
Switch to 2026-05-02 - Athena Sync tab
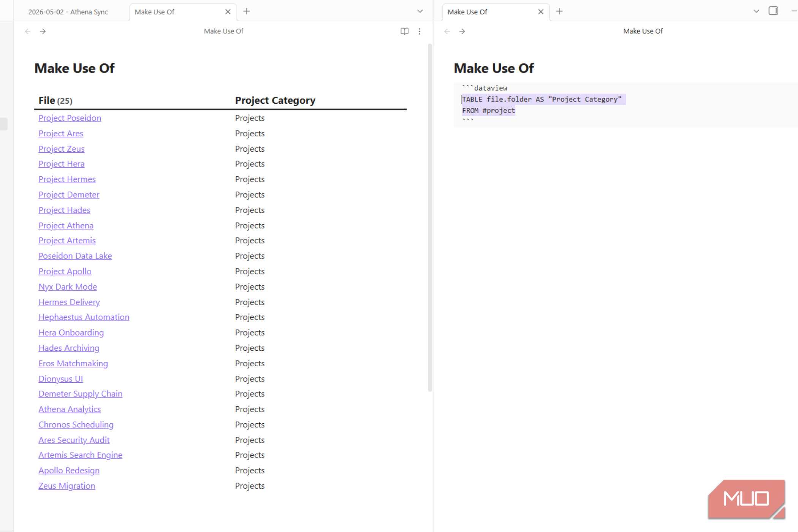68,12
